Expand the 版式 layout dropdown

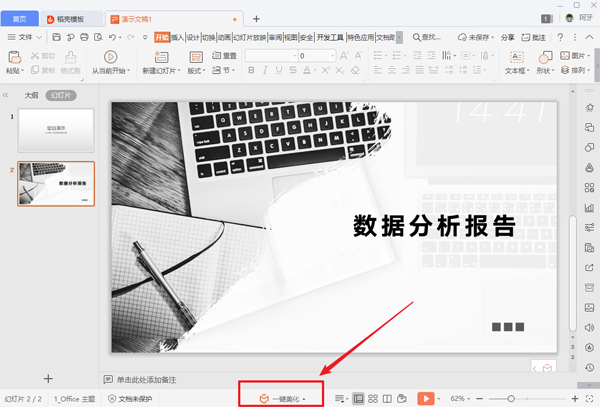click(197, 71)
